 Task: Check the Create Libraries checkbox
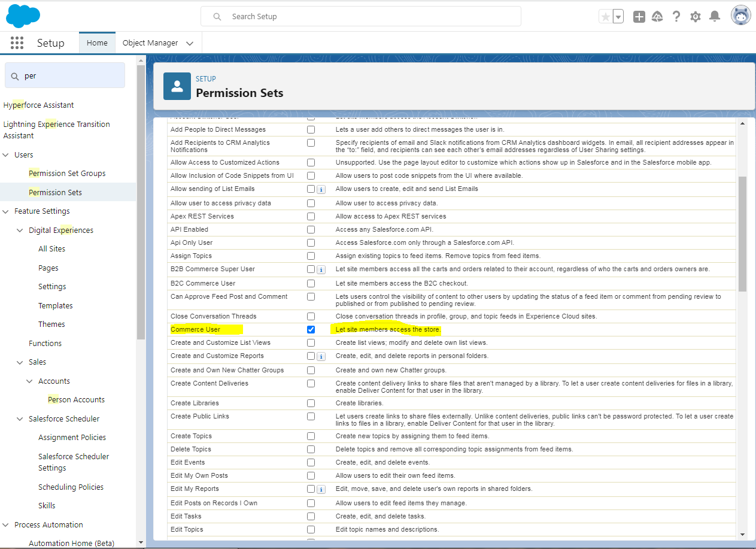[311, 403]
